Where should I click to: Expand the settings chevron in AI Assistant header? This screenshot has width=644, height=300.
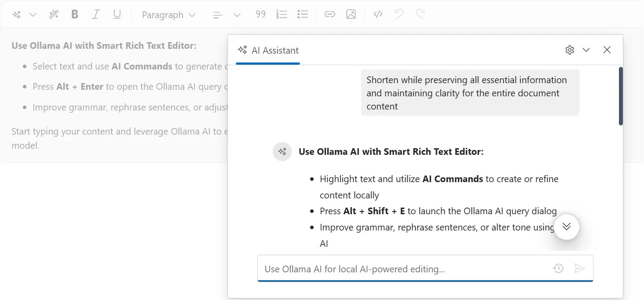click(586, 50)
